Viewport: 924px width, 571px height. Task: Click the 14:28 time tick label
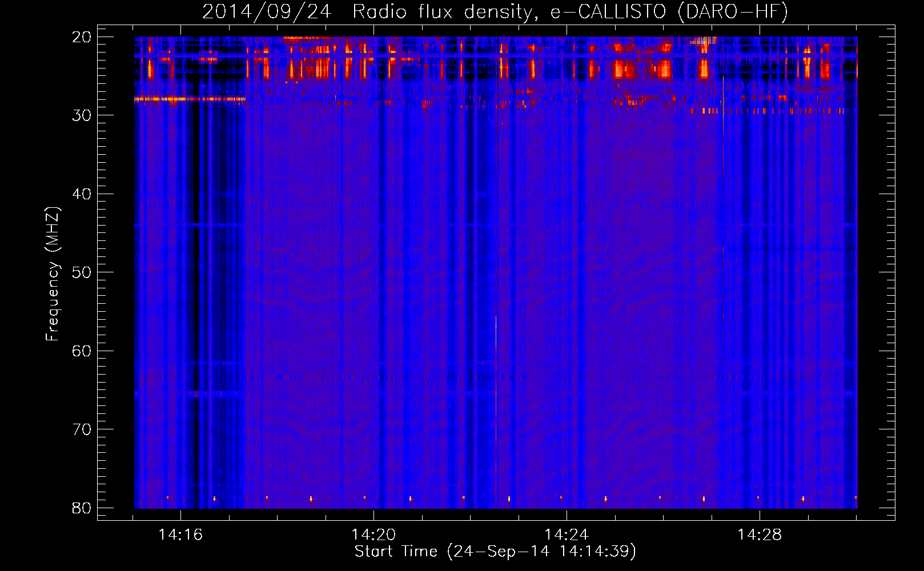tap(760, 534)
